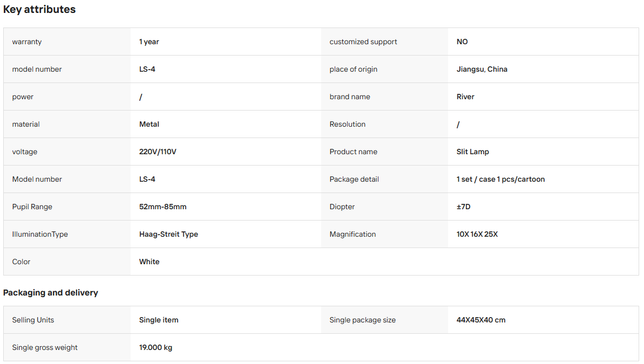Click the model number value LS-4
The image size is (644, 364).
coord(147,70)
